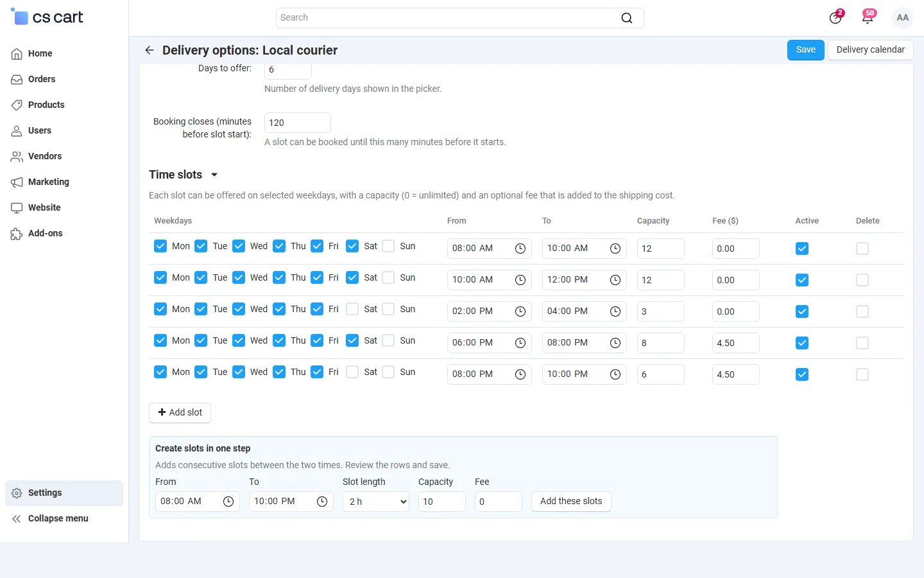Uncheck Mon for the 06:00 PM slot
The image size is (924, 578).
tap(160, 340)
